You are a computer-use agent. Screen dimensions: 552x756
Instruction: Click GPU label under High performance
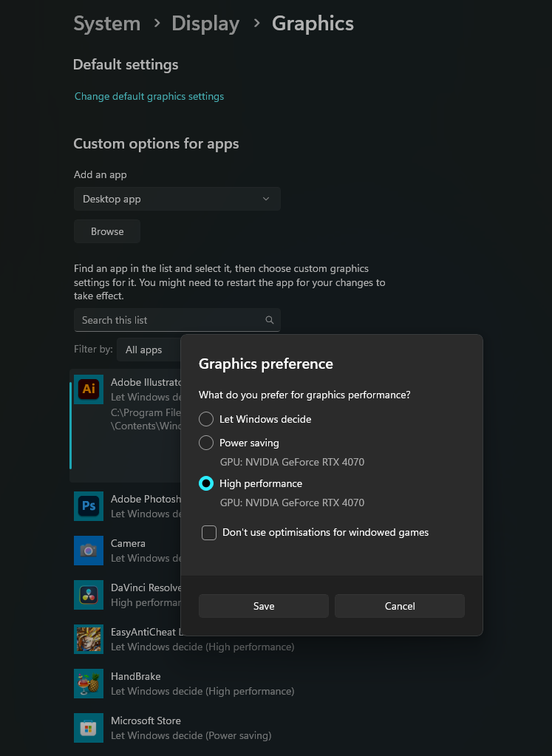coord(292,503)
